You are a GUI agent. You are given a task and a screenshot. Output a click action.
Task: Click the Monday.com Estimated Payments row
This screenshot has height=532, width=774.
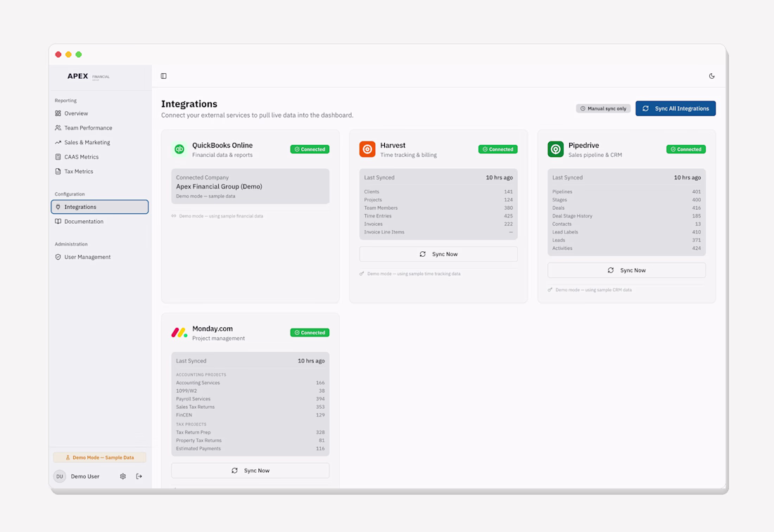coord(250,448)
